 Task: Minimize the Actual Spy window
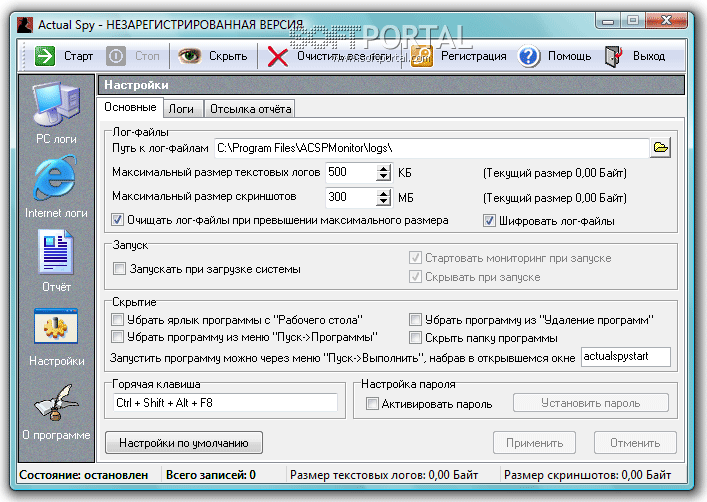(608, 20)
